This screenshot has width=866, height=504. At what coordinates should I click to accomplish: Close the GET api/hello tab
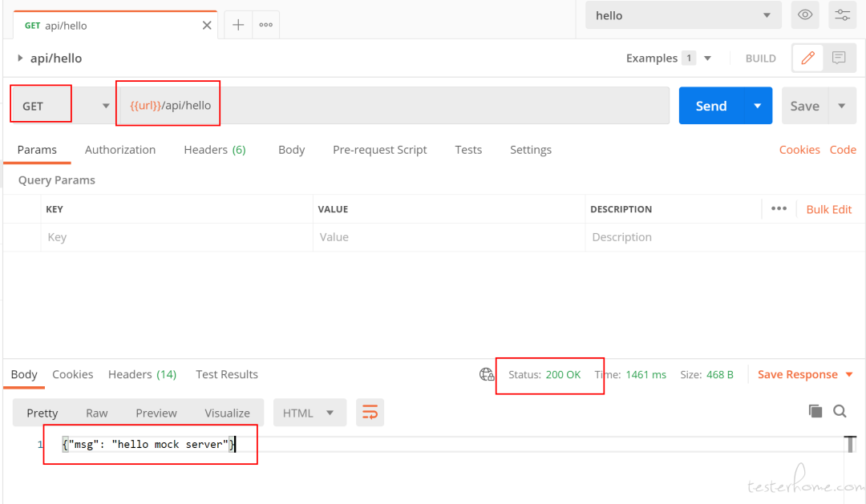[207, 26]
